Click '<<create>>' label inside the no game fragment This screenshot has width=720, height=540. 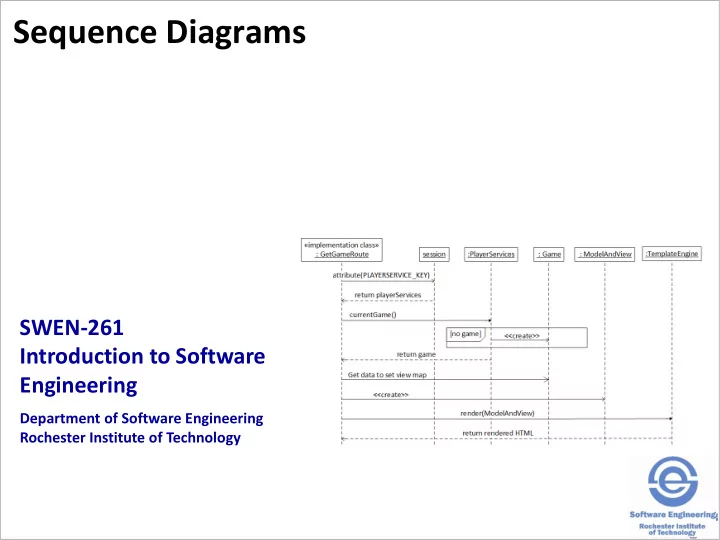(x=522, y=336)
